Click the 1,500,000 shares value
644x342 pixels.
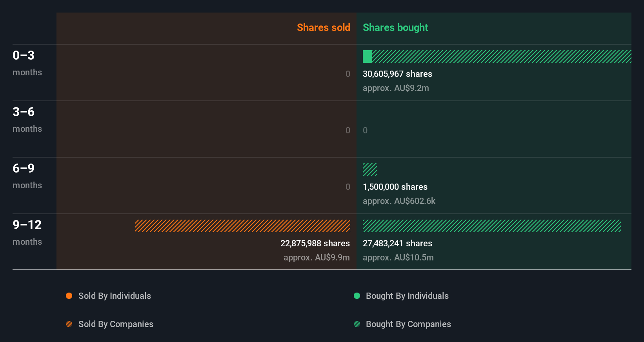pos(395,187)
